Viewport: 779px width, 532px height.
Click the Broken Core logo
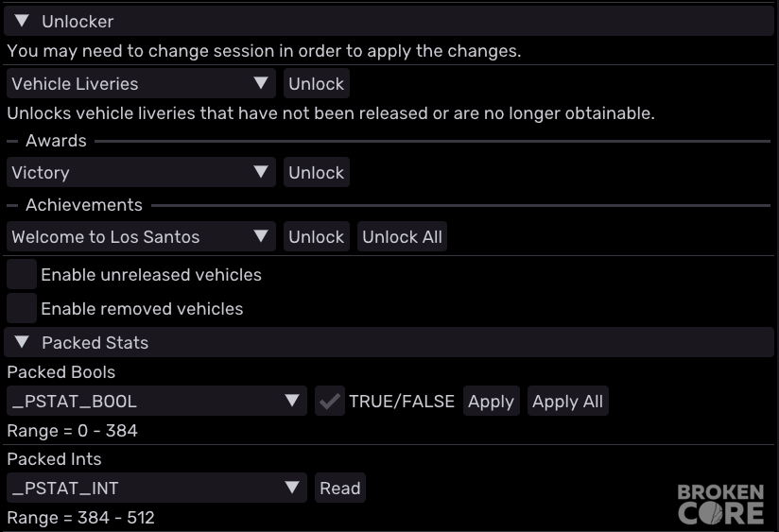(720, 505)
